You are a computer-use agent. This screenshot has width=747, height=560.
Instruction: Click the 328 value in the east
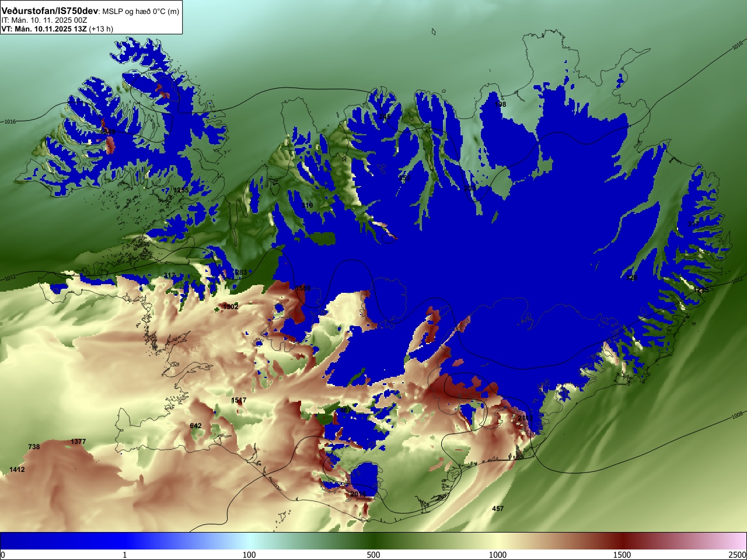pyautogui.click(x=632, y=278)
